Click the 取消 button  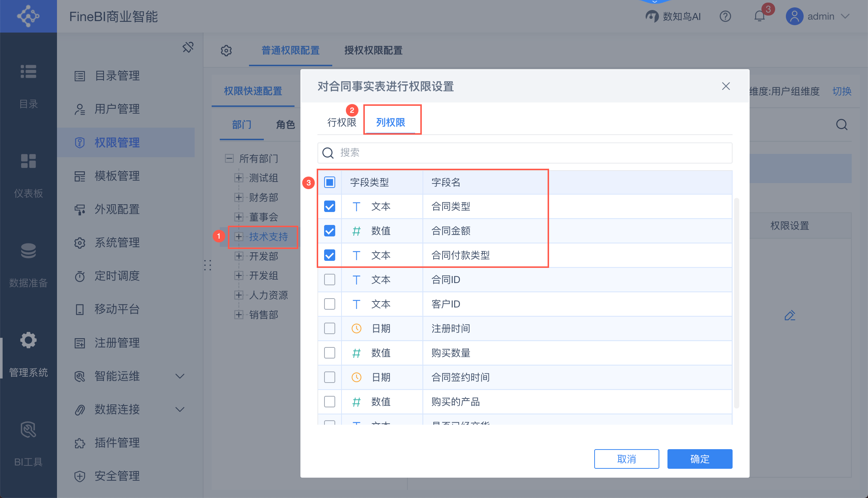(626, 459)
